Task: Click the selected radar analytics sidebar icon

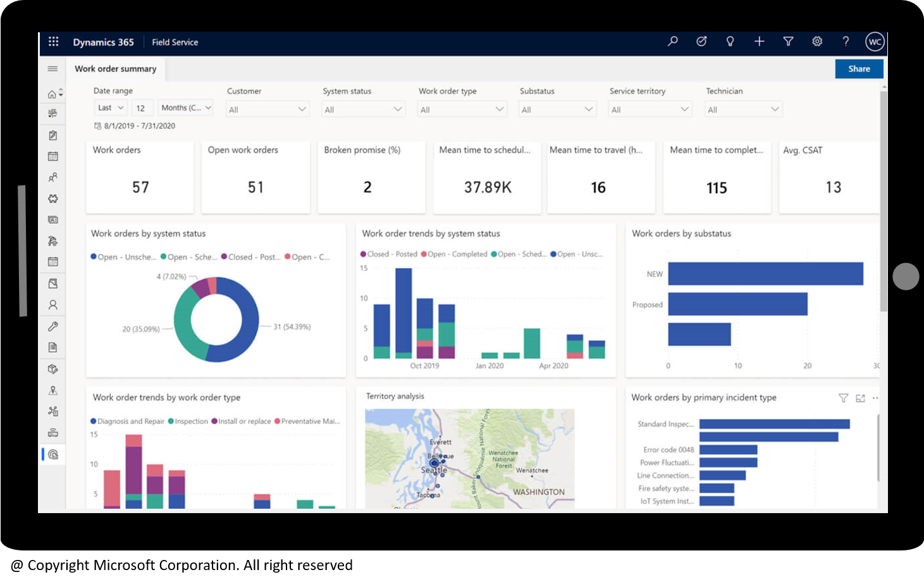Action: coord(53,454)
